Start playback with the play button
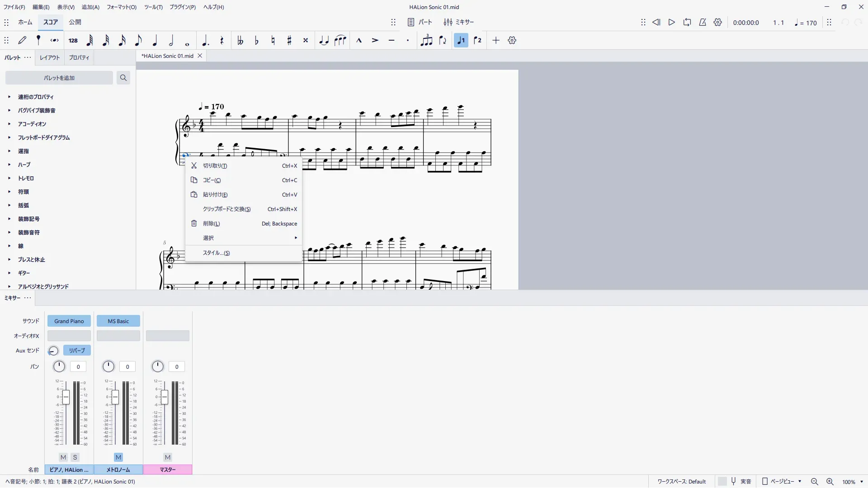 pyautogui.click(x=671, y=22)
